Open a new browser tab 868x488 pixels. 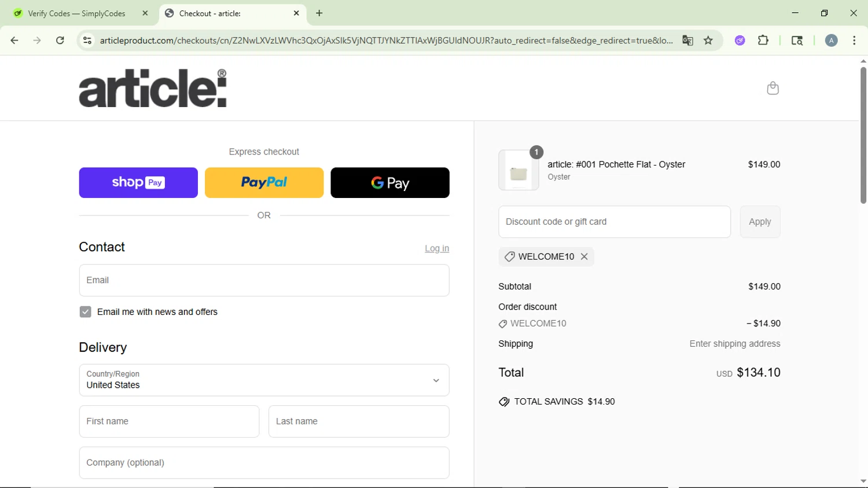pyautogui.click(x=319, y=13)
